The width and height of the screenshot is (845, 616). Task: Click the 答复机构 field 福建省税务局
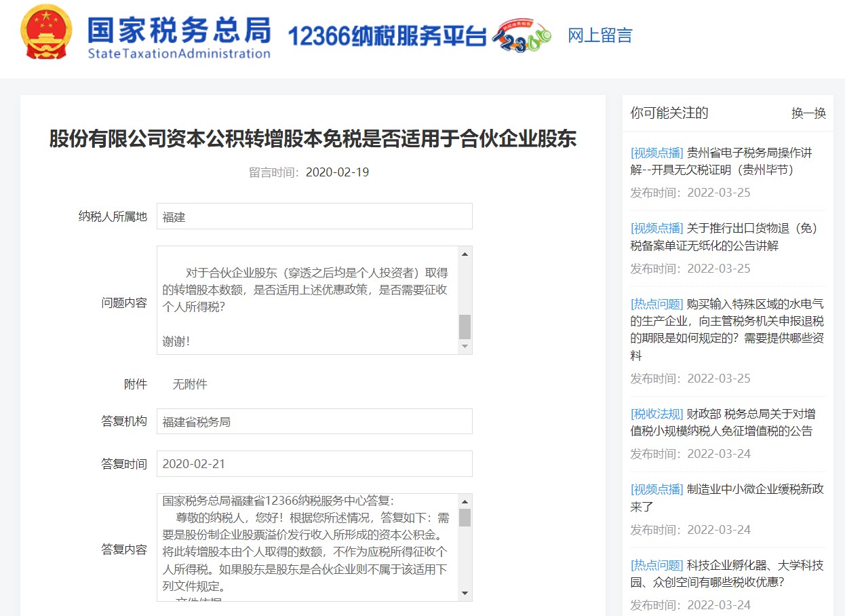point(315,421)
